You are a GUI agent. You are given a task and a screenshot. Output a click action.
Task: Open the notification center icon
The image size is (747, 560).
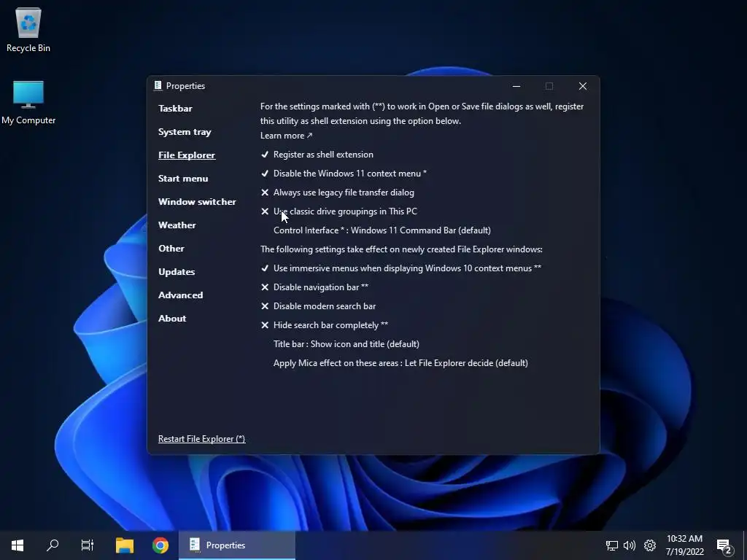[724, 546]
